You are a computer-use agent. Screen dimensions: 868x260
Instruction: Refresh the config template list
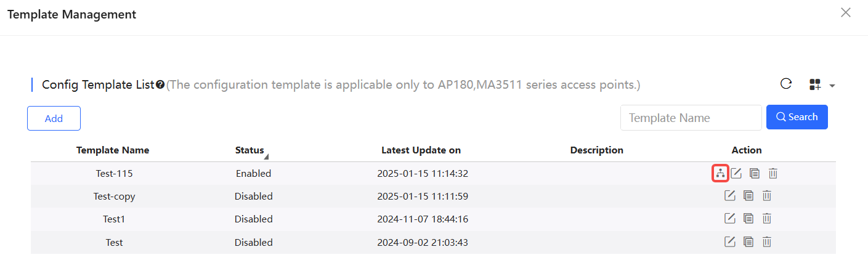[x=786, y=84]
